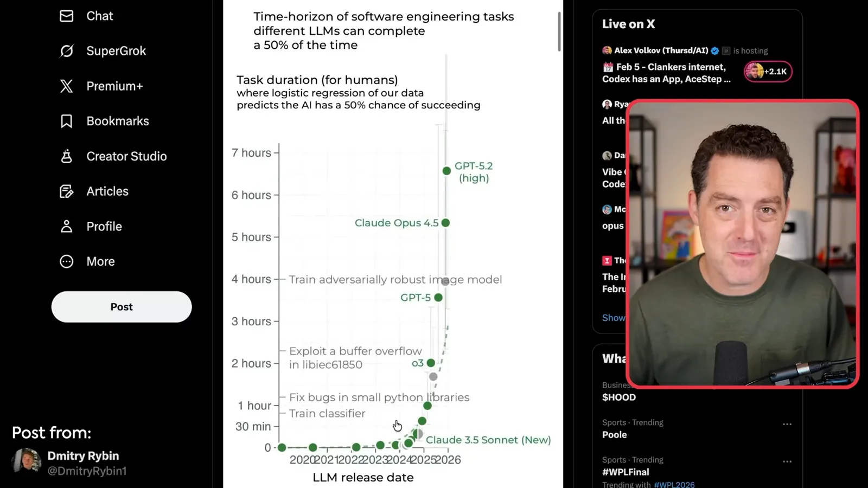This screenshot has height=488, width=868.
Task: Click the Live on X heading
Action: pyautogui.click(x=629, y=24)
